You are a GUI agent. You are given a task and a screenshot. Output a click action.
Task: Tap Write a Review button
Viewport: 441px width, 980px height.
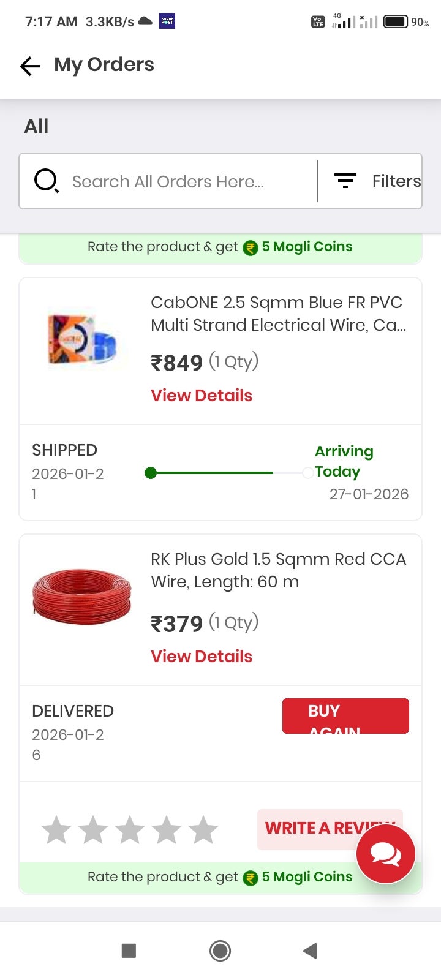pos(312,828)
